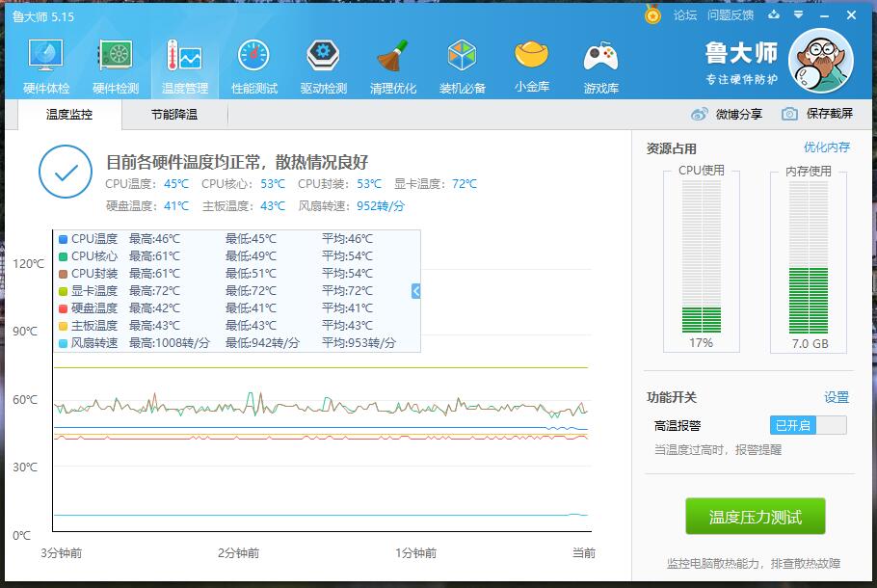The image size is (877, 588).
Task: Open the title bar dropdown menu arrow
Action: [x=799, y=14]
